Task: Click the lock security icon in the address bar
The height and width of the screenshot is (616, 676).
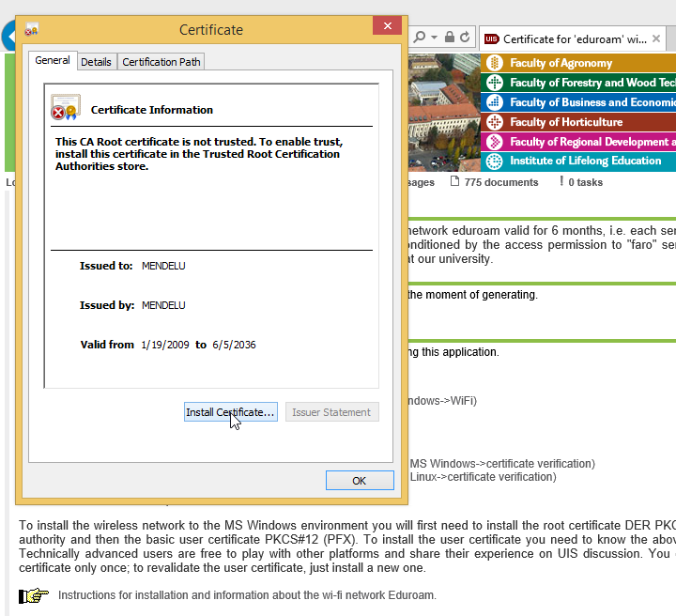Action: [x=449, y=37]
